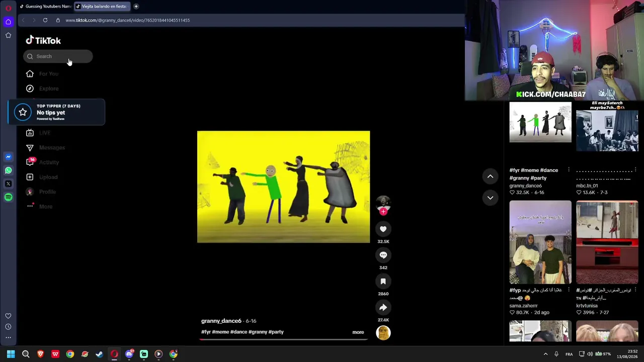Image resolution: width=644 pixels, height=362 pixels.
Task: Open the granny dance thumbnail in recommendations
Action: point(540,122)
